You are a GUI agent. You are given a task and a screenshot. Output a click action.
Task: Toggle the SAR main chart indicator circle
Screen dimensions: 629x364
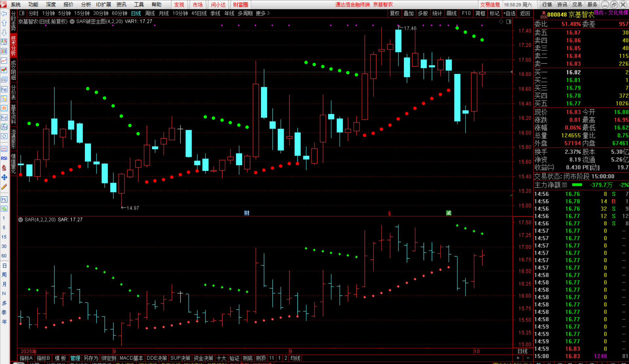click(72, 22)
